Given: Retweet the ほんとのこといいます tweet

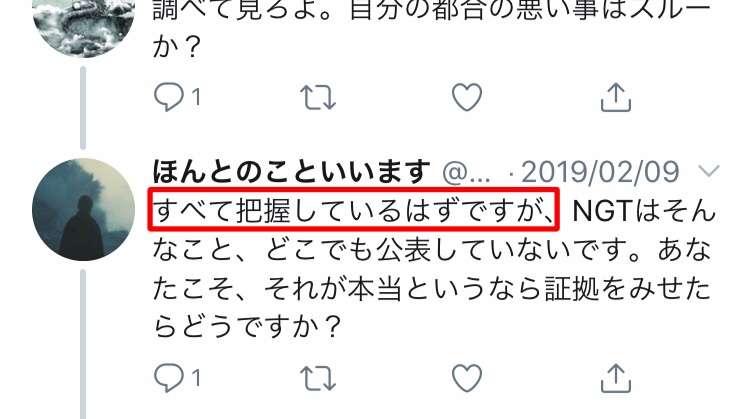Looking at the screenshot, I should point(318,378).
